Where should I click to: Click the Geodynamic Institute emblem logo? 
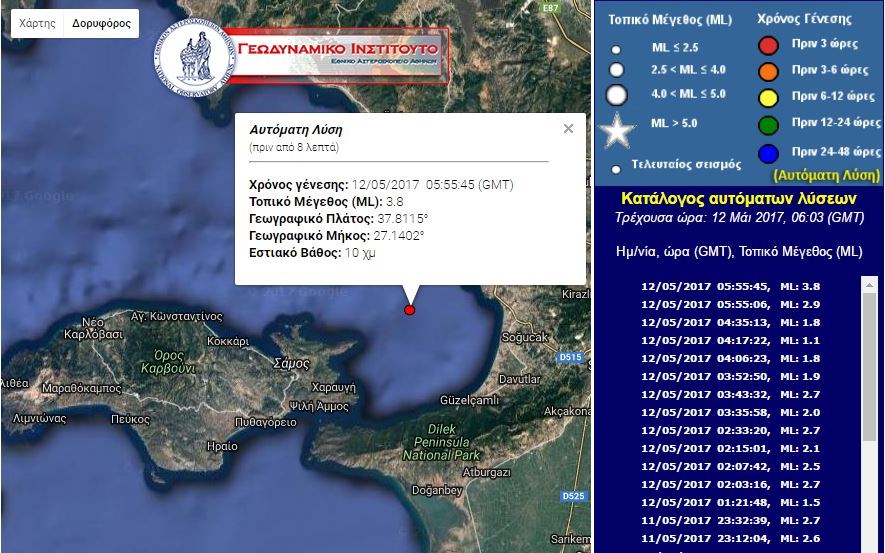coord(194,61)
